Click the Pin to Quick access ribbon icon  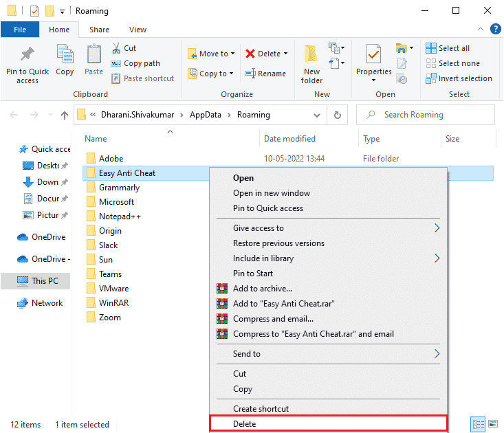click(x=28, y=54)
